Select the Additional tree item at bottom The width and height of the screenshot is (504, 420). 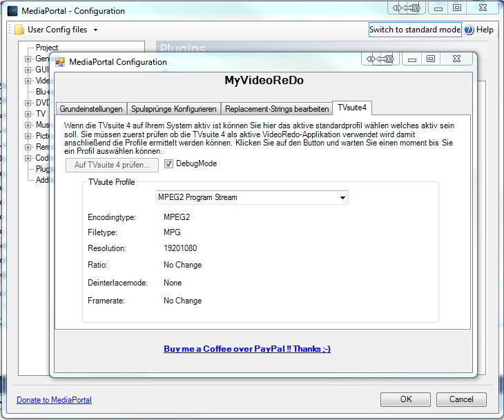coord(42,180)
